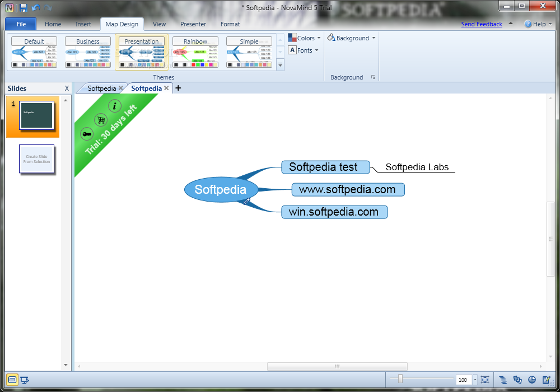This screenshot has width=560, height=392.
Task: Click the Redo arrow icon
Action: 48,7
